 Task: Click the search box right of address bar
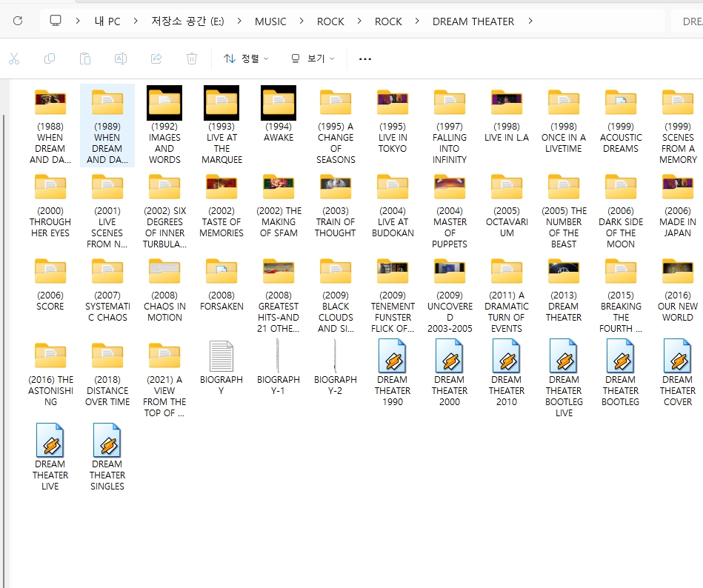[x=689, y=21]
